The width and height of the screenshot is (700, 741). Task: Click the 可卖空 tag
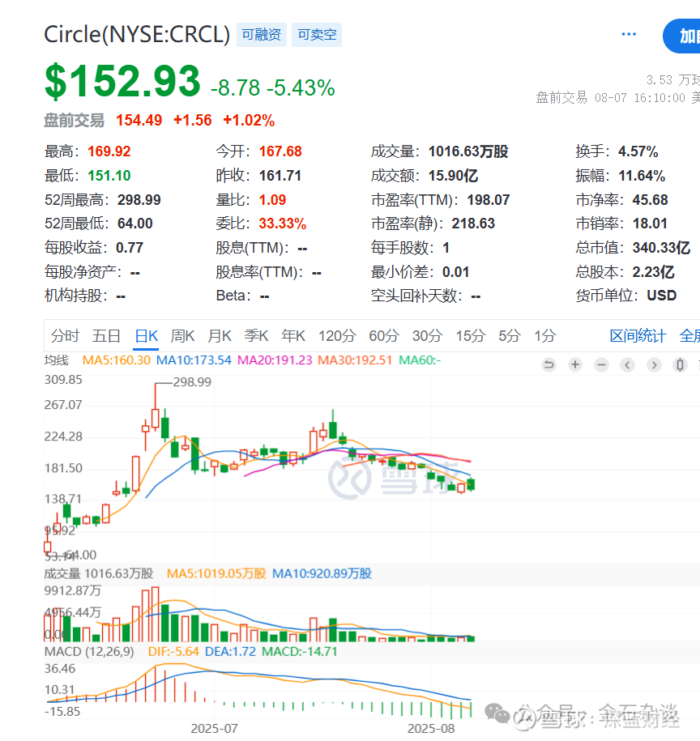[317, 35]
